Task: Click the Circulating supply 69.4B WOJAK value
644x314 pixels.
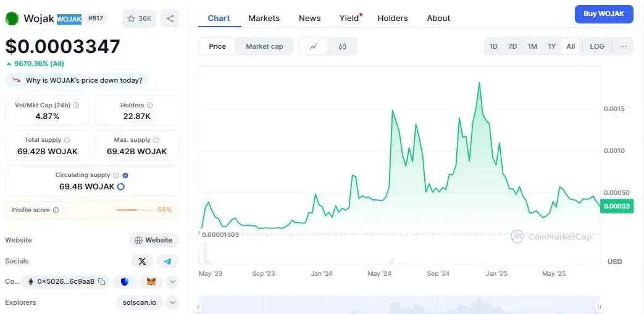Action: [x=86, y=187]
